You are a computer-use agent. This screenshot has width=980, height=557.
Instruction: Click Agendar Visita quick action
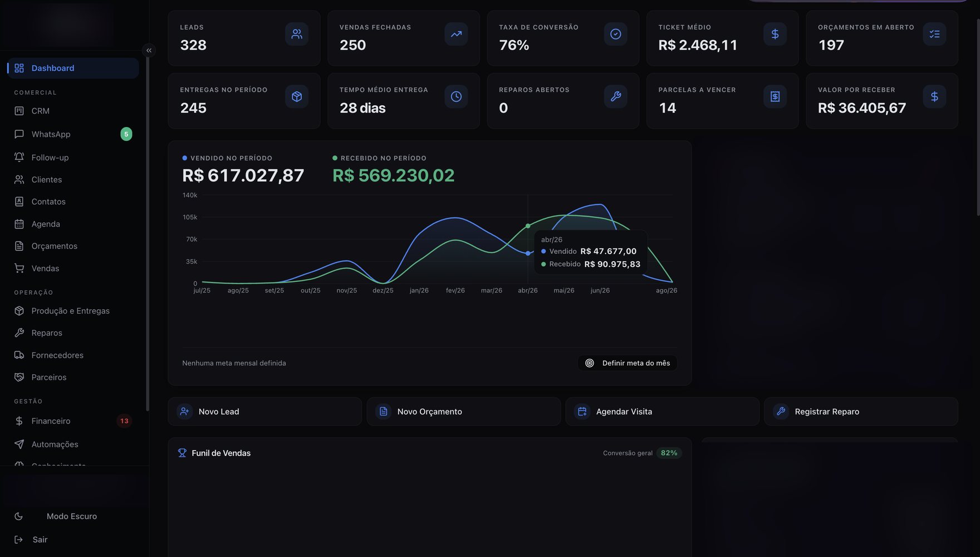pyautogui.click(x=662, y=412)
